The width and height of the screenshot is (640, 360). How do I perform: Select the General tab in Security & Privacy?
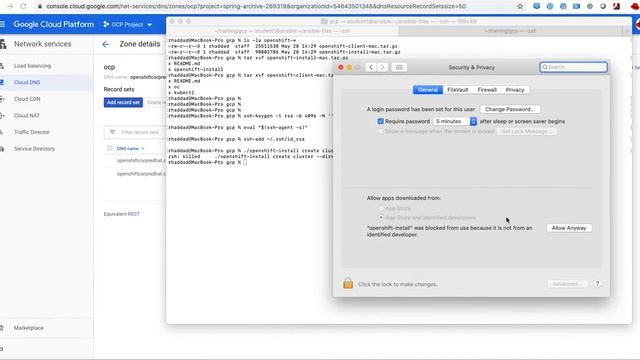pyautogui.click(x=428, y=90)
